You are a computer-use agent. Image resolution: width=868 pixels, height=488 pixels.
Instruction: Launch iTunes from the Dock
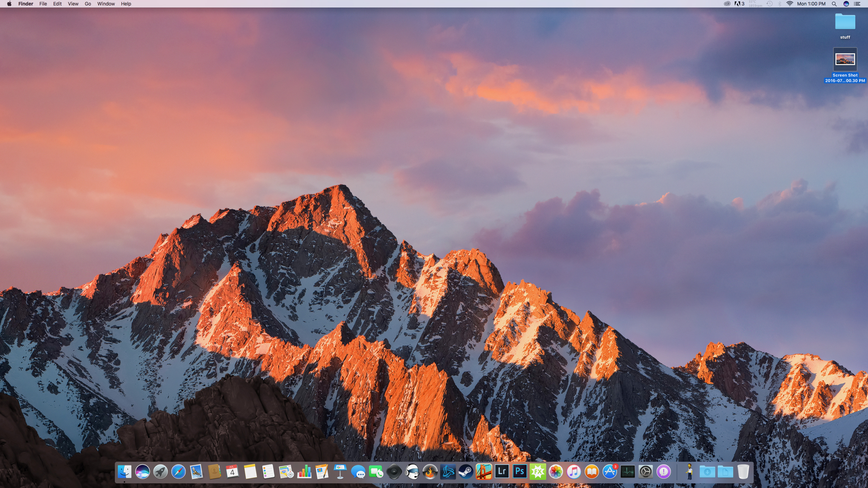click(x=573, y=471)
